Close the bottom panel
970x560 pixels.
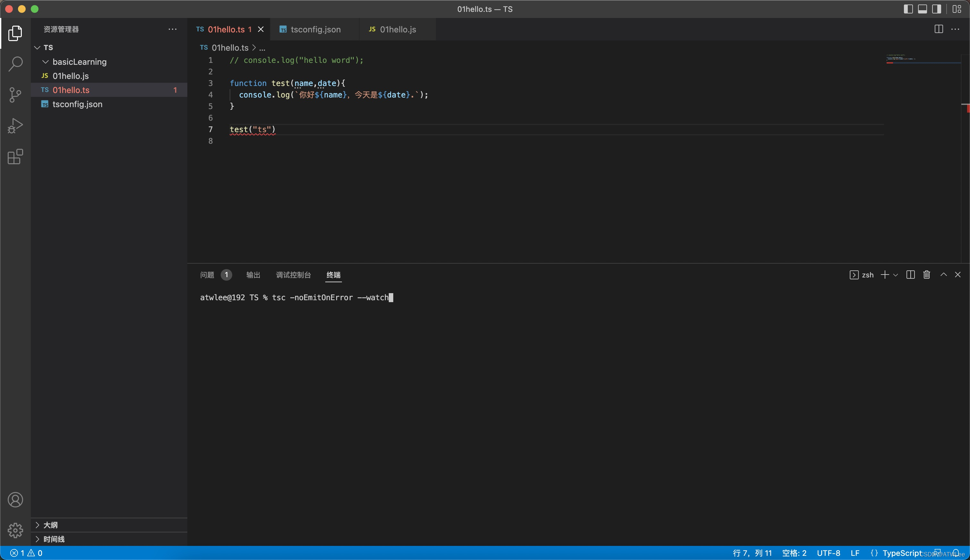click(x=958, y=275)
